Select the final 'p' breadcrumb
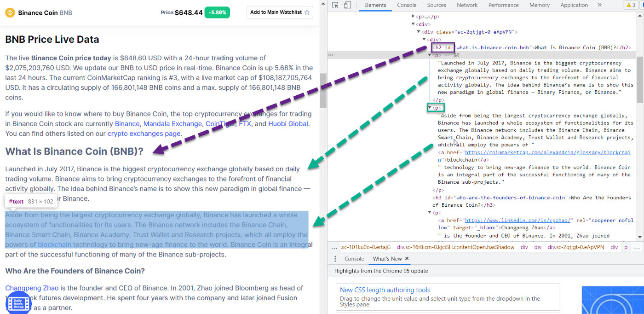 tap(626, 247)
